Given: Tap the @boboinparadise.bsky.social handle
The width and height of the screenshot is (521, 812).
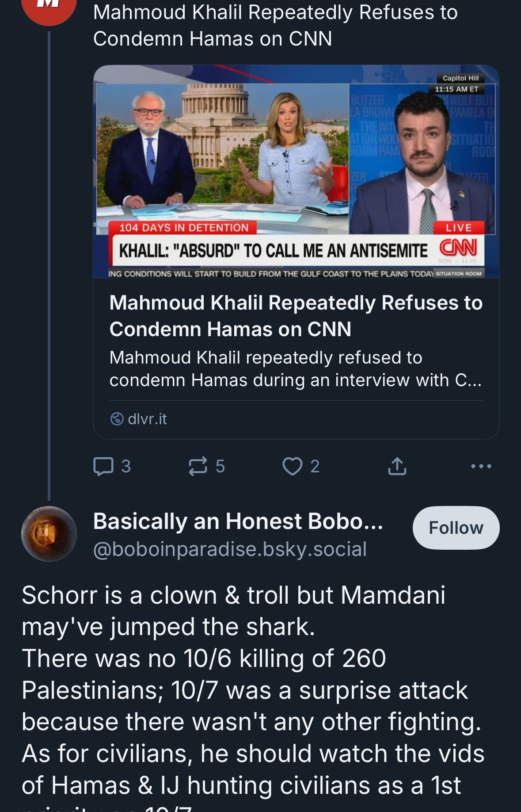Looking at the screenshot, I should [230, 549].
